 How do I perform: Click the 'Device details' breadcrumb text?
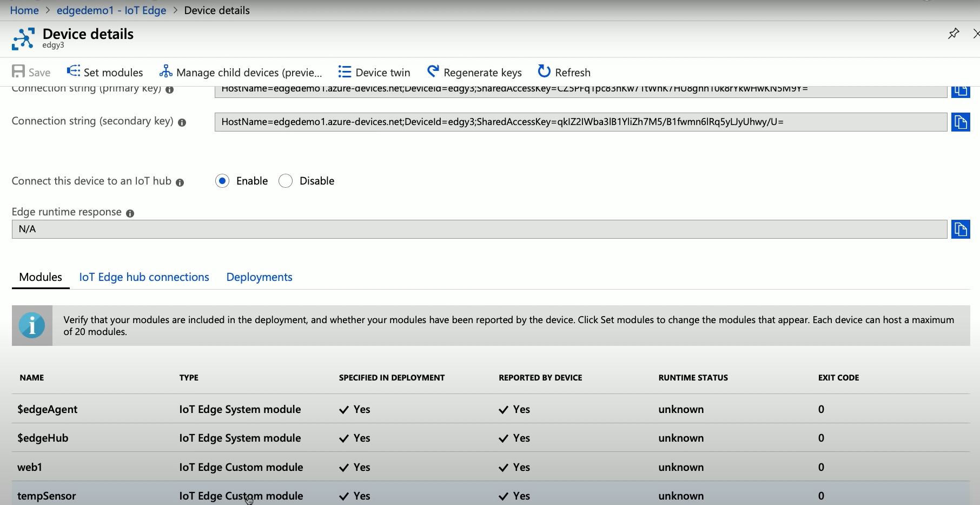click(217, 10)
